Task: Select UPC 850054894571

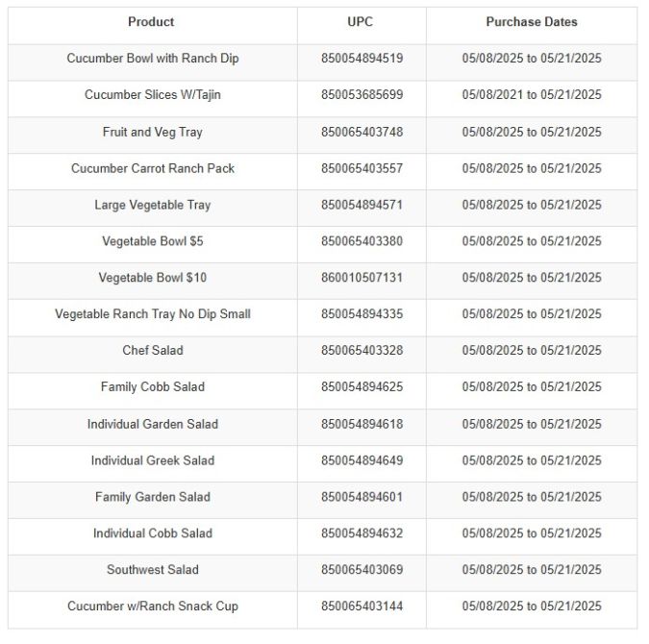Action: pyautogui.click(x=362, y=205)
